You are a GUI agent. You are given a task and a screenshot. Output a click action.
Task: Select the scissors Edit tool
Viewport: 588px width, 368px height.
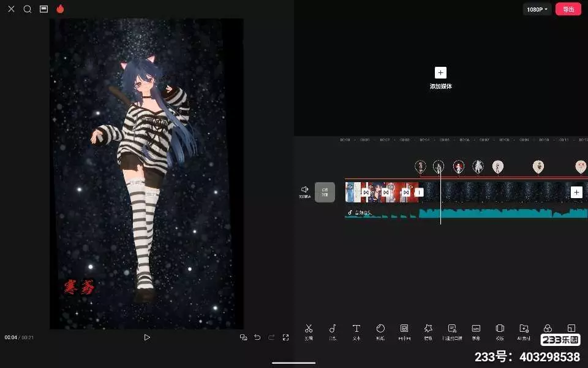[x=309, y=331]
